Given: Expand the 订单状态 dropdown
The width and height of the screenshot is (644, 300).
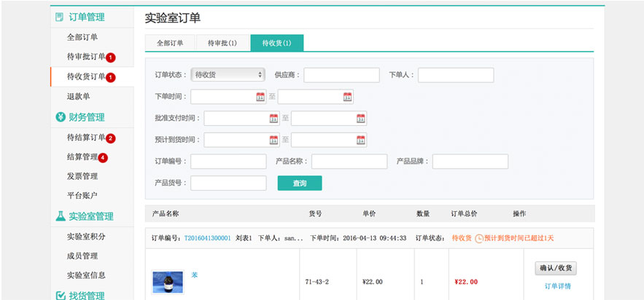Looking at the screenshot, I should 228,75.
